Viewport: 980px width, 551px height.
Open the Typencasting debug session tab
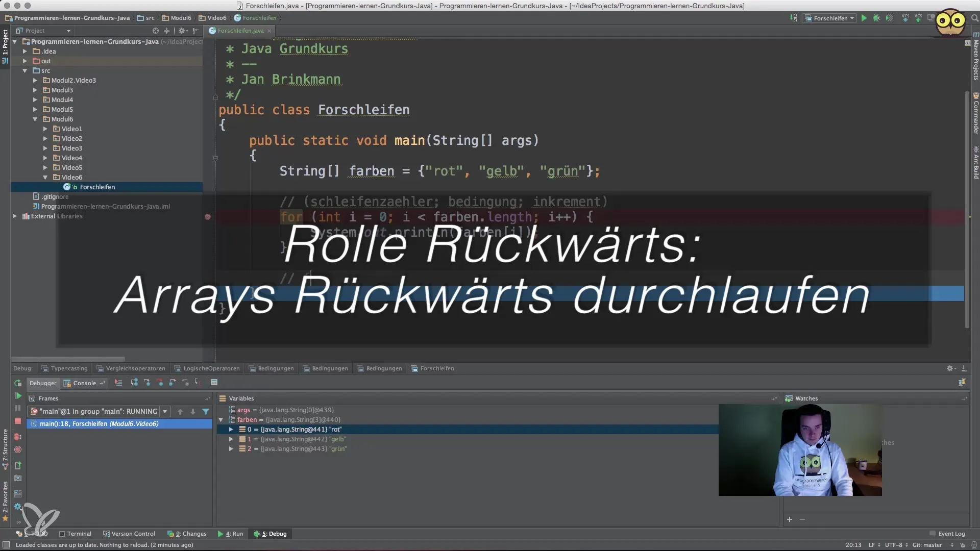coord(64,368)
